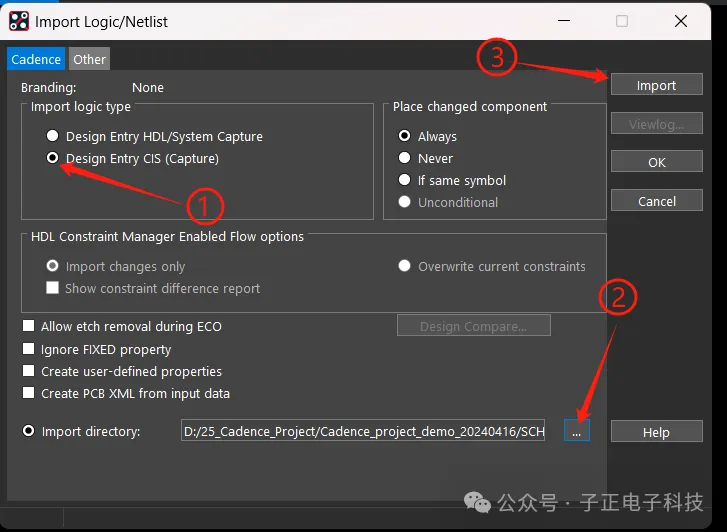Click the Cancel button
Screen dimensions: 727x532
[657, 201]
